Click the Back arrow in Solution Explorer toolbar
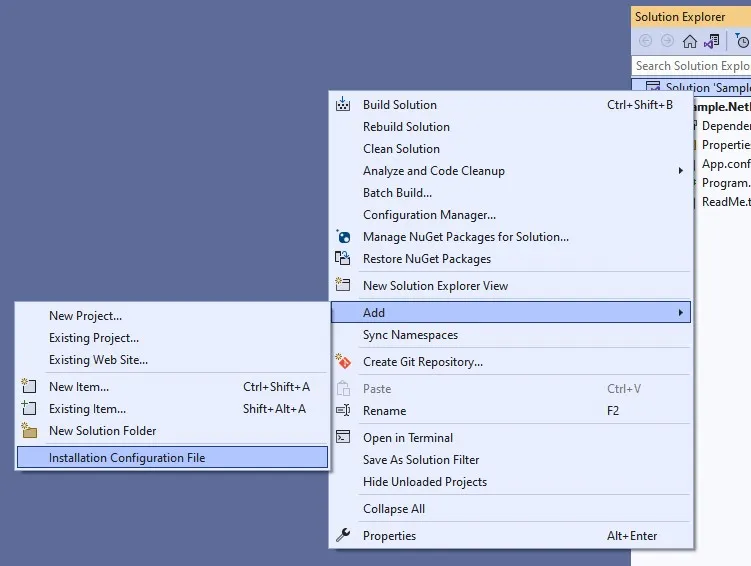This screenshot has width=751, height=566. tap(646, 41)
